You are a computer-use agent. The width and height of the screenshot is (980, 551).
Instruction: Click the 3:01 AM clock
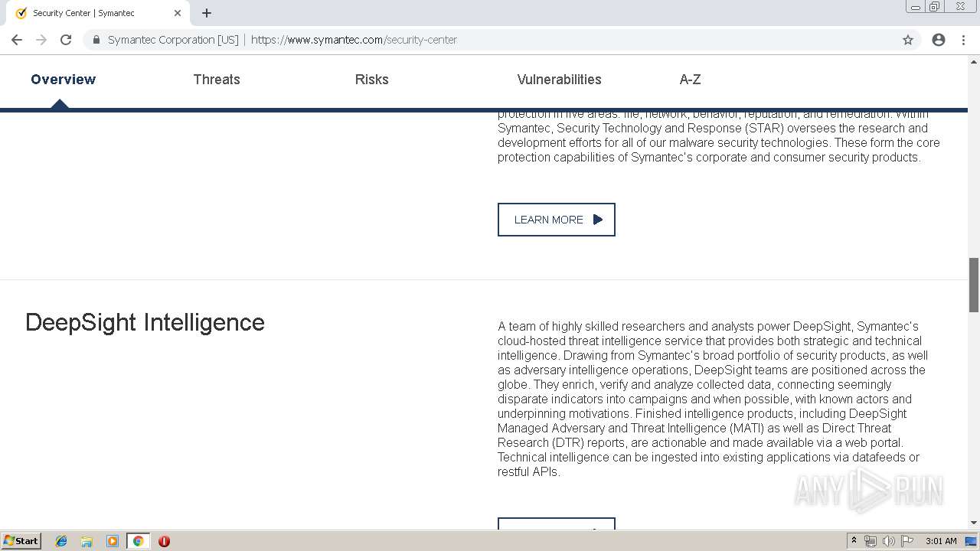(941, 541)
